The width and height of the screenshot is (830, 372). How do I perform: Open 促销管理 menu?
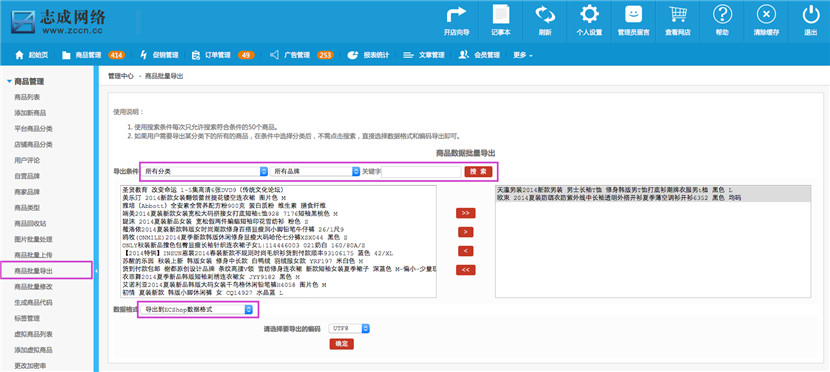pos(159,55)
